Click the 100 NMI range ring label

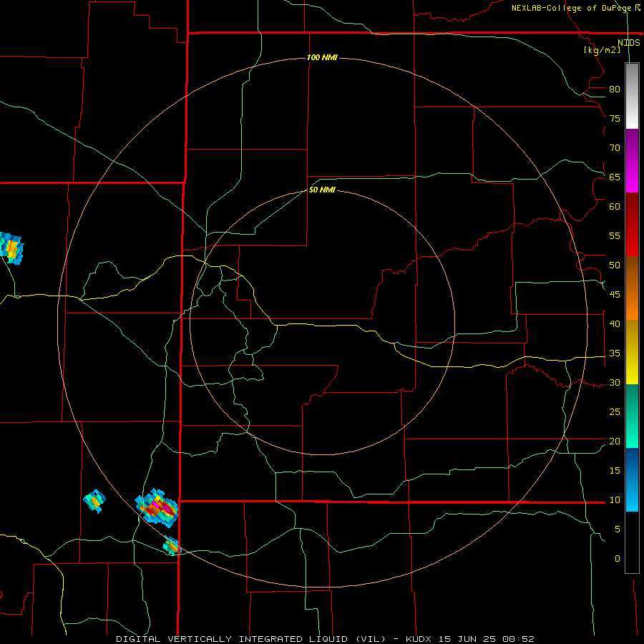(322, 57)
